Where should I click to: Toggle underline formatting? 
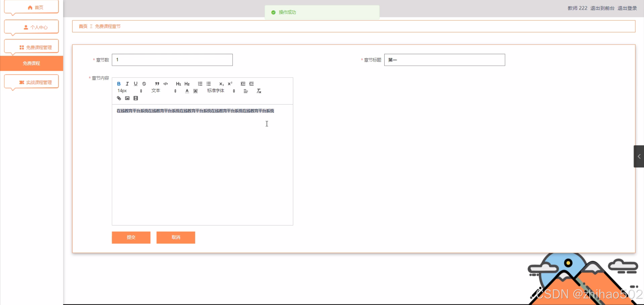(136, 84)
